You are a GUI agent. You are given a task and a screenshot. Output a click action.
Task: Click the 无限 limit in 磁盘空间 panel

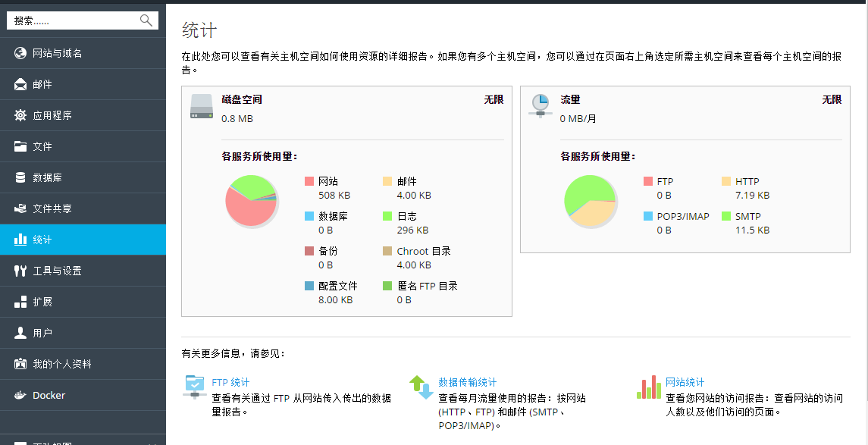pyautogui.click(x=494, y=99)
